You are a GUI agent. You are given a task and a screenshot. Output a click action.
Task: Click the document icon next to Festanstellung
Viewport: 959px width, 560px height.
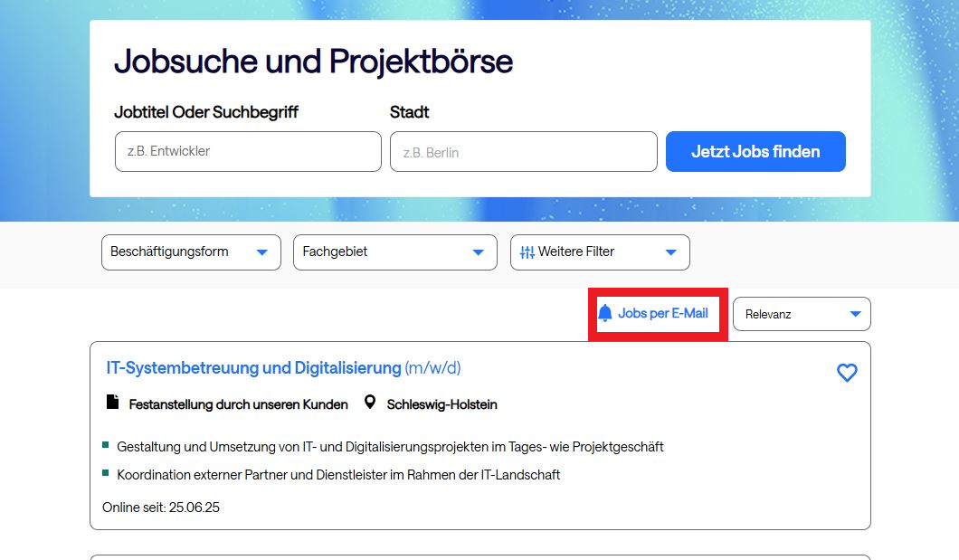(x=113, y=403)
